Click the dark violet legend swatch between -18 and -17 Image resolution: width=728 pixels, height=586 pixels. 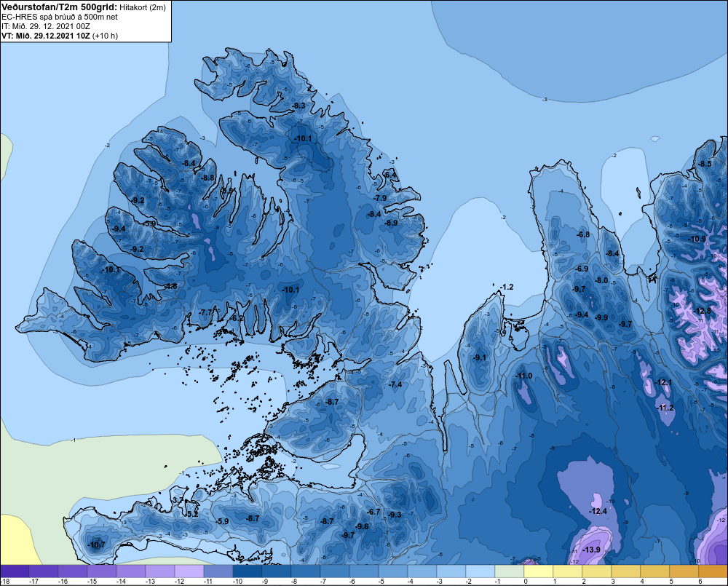pyautogui.click(x=15, y=571)
